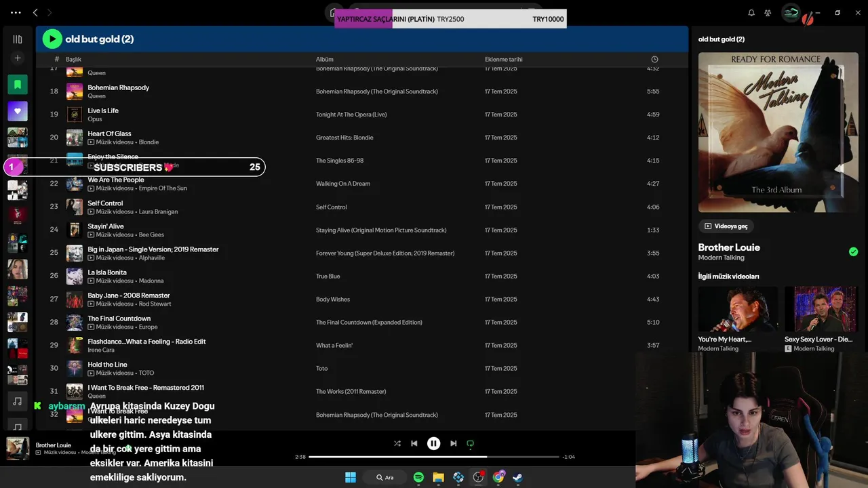Image resolution: width=868 pixels, height=488 pixels.
Task: Click the # column header
Action: (x=57, y=59)
